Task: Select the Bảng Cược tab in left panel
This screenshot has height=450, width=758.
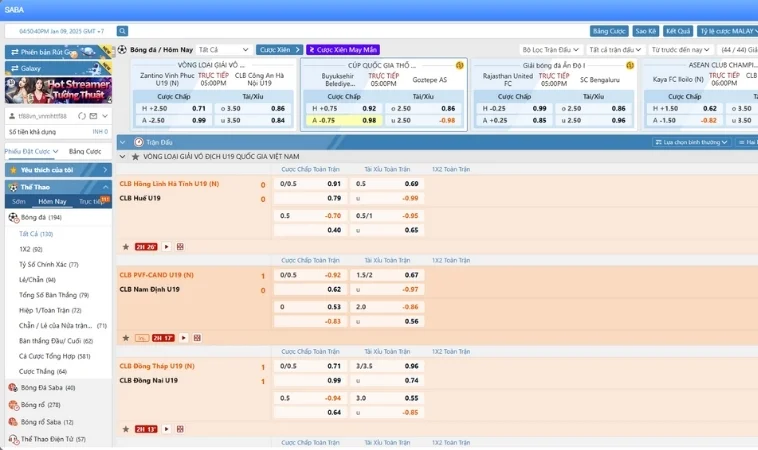Action: point(85,151)
